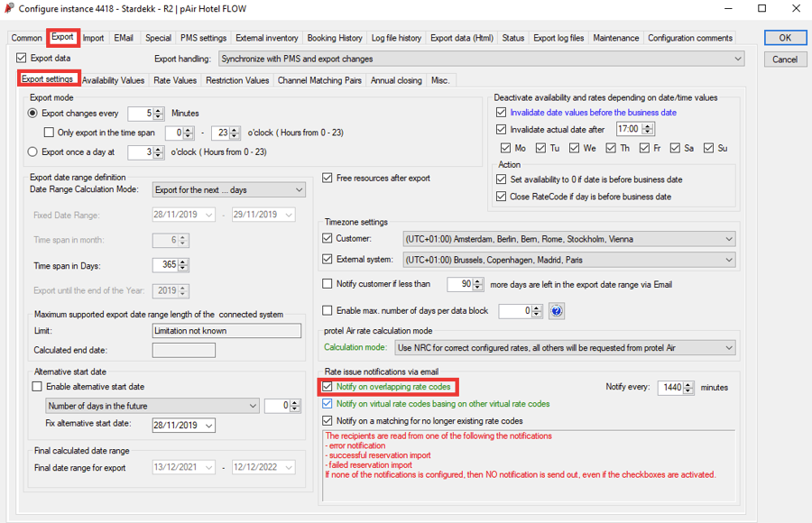Open the Rate Values sub-tab
The image size is (812, 523).
click(x=175, y=80)
